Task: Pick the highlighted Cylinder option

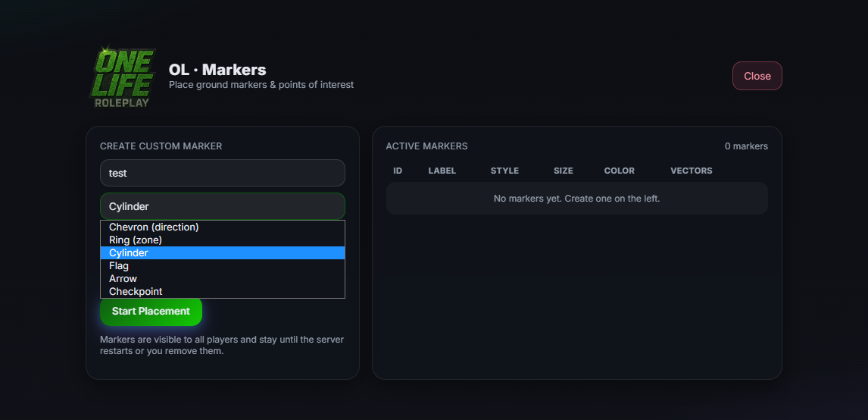Action: pyautogui.click(x=223, y=252)
